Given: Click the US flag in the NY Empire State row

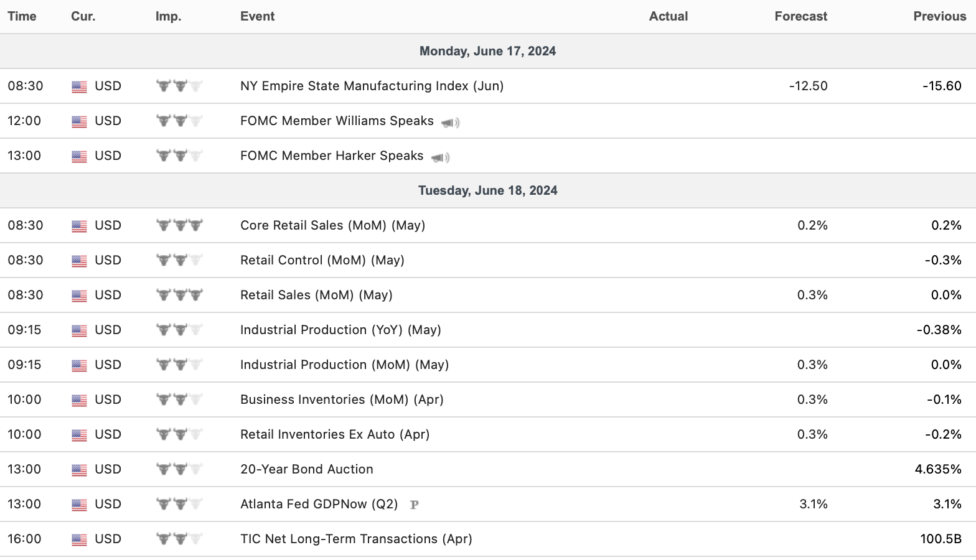Looking at the screenshot, I should [79, 86].
